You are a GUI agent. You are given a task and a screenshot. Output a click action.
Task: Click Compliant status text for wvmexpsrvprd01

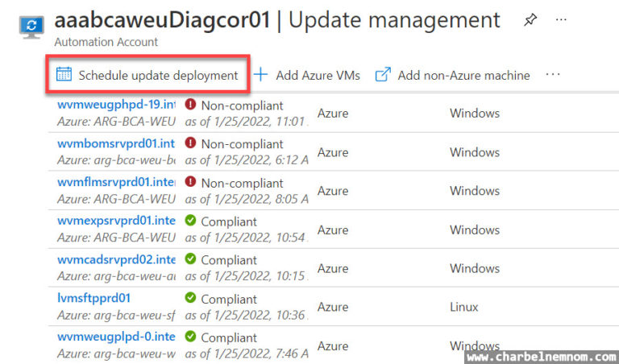(x=229, y=222)
